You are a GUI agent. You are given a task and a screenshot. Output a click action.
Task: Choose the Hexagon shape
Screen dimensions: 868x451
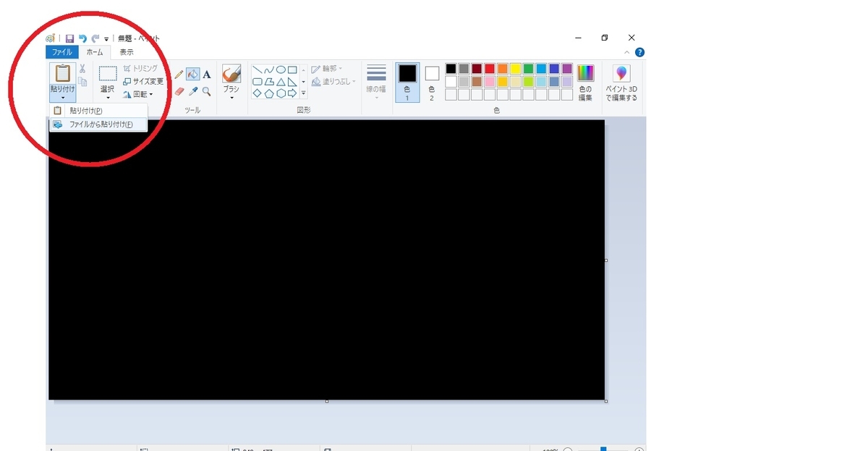click(281, 93)
